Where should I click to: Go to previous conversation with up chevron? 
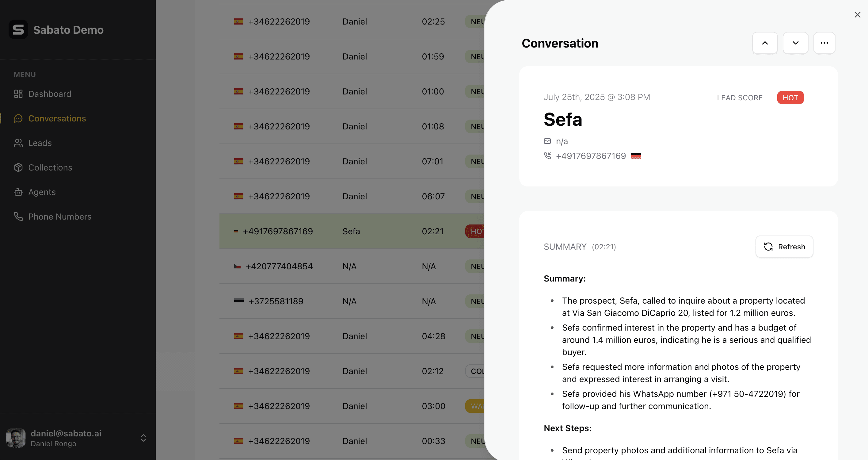tap(764, 43)
